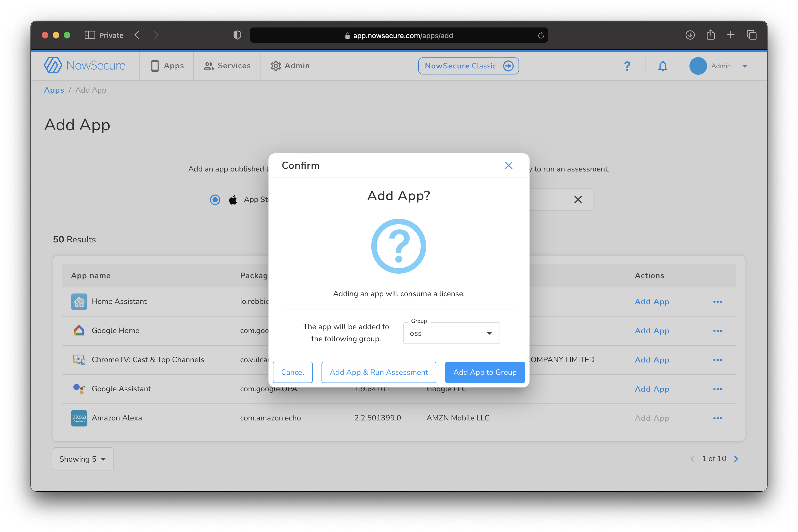Expand the Group dropdown showing OSS
798x532 pixels.
[451, 333]
